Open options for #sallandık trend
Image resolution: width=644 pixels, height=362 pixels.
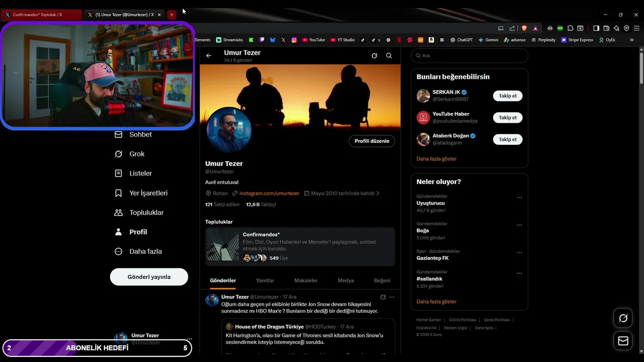point(519,274)
